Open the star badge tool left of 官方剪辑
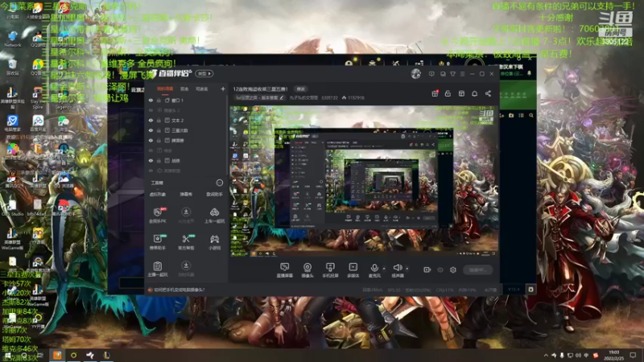This screenshot has height=362, width=644. click(x=157, y=242)
